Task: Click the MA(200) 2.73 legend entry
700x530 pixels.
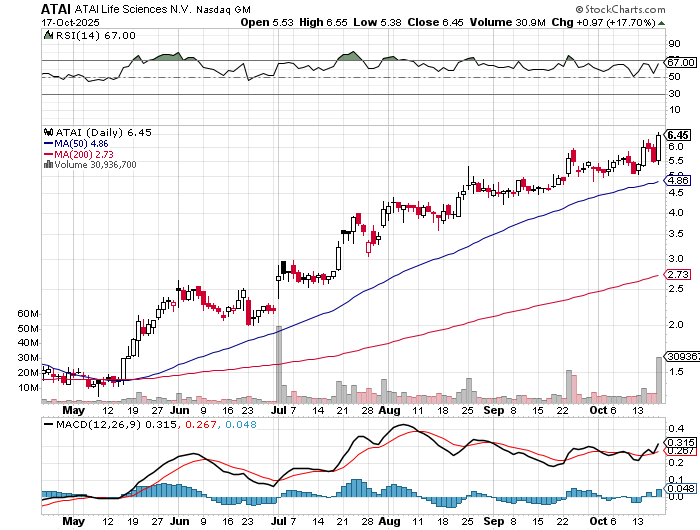Action: 79,154
